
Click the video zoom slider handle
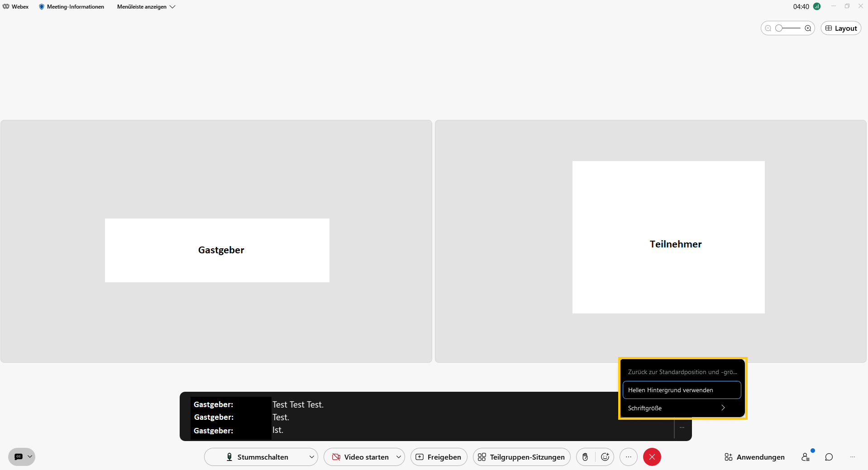(779, 28)
